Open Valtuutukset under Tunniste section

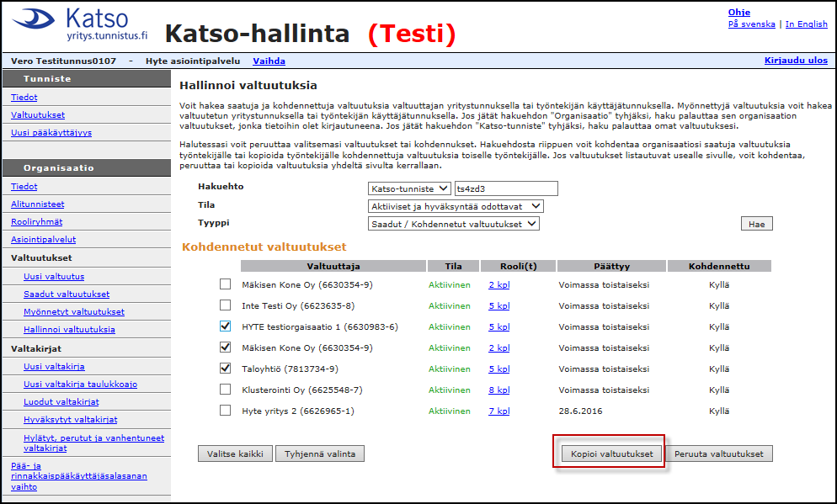click(x=38, y=114)
